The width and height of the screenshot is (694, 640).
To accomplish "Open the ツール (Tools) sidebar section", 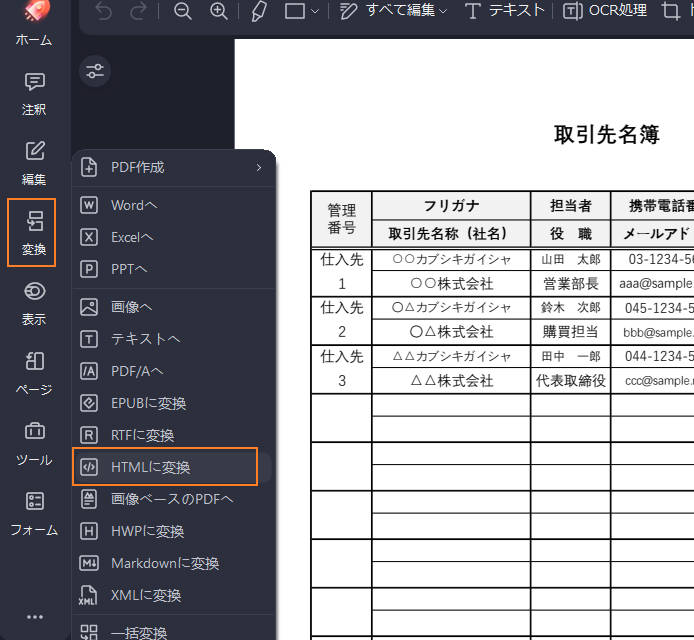I will tap(34, 443).
